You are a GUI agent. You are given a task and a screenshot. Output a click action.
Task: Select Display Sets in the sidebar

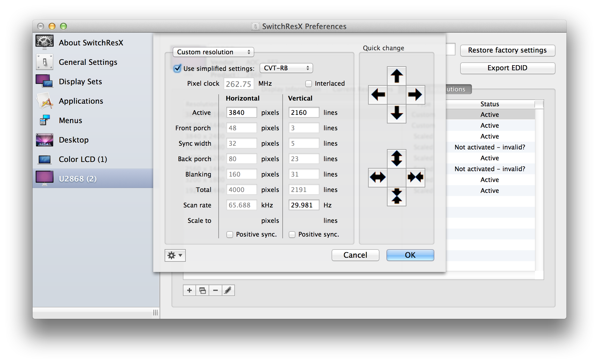pyautogui.click(x=80, y=82)
